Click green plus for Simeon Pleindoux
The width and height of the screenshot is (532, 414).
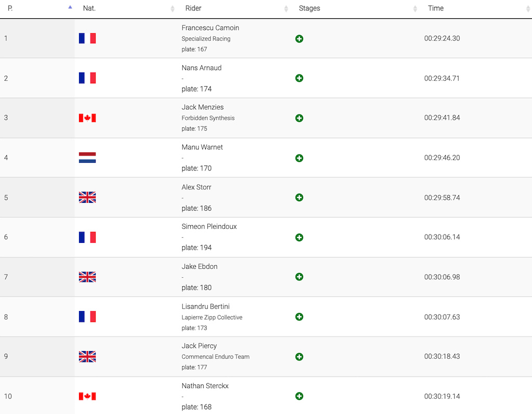tap(299, 237)
